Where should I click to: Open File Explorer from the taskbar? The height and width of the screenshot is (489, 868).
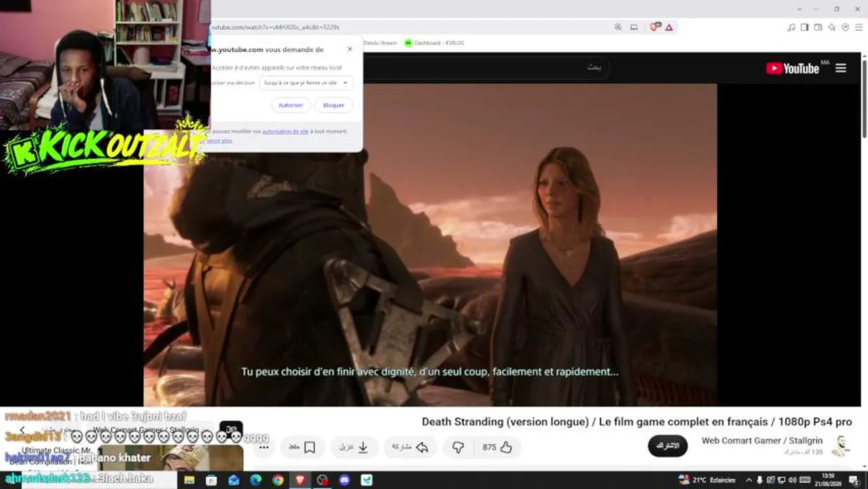(189, 480)
